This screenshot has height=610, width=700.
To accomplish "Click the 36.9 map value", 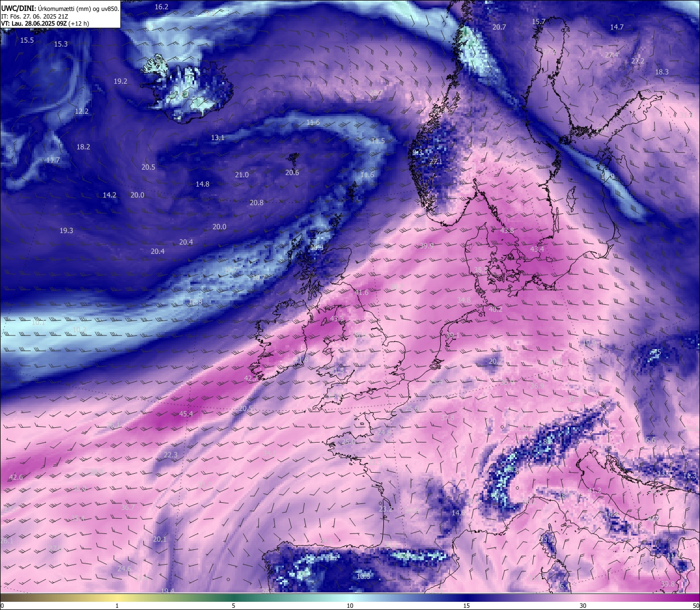I will 537,386.
